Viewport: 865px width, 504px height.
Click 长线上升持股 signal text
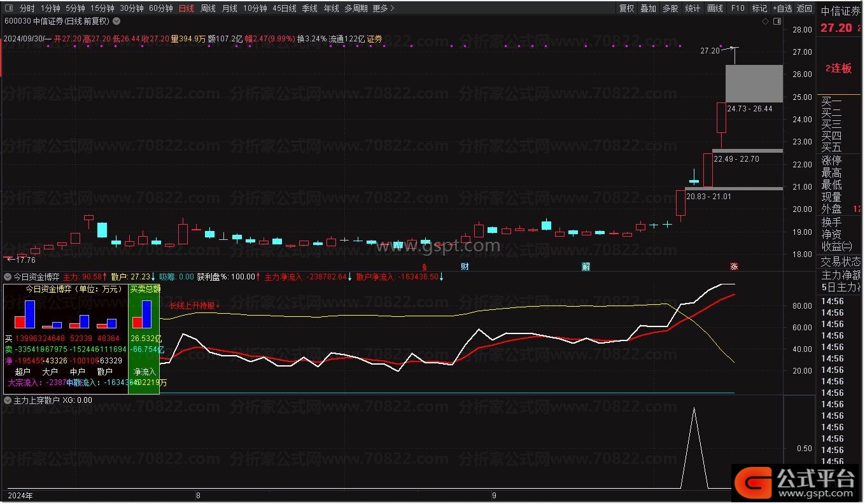tap(193, 305)
